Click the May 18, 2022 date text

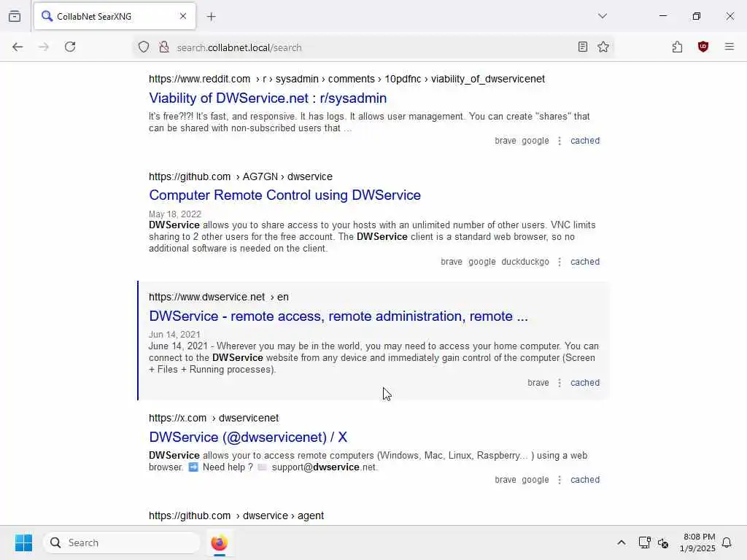175,214
